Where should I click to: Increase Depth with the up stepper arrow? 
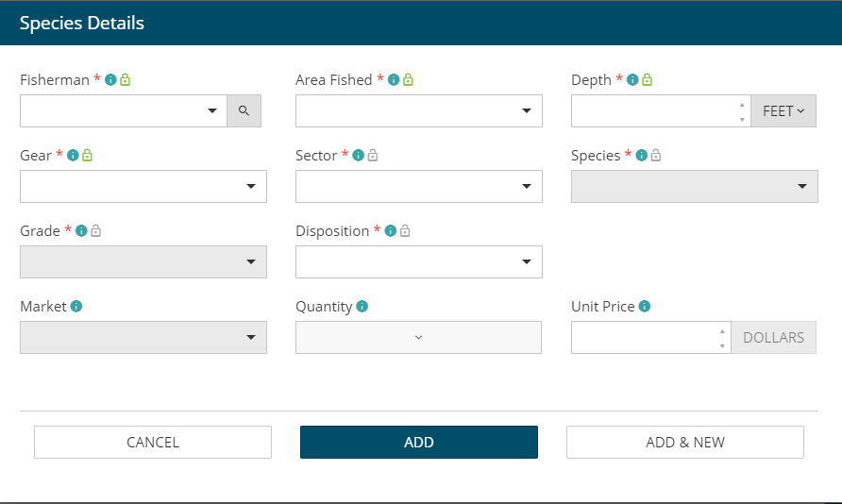[742, 104]
